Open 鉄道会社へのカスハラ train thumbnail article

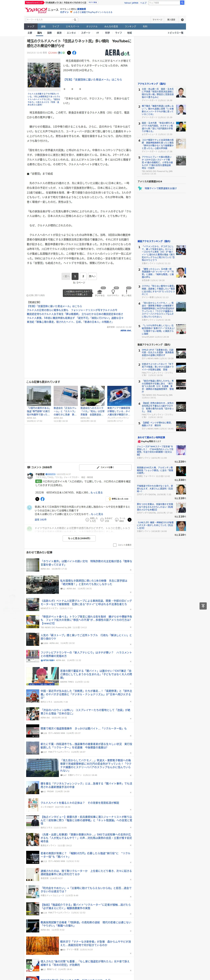pos(92,396)
